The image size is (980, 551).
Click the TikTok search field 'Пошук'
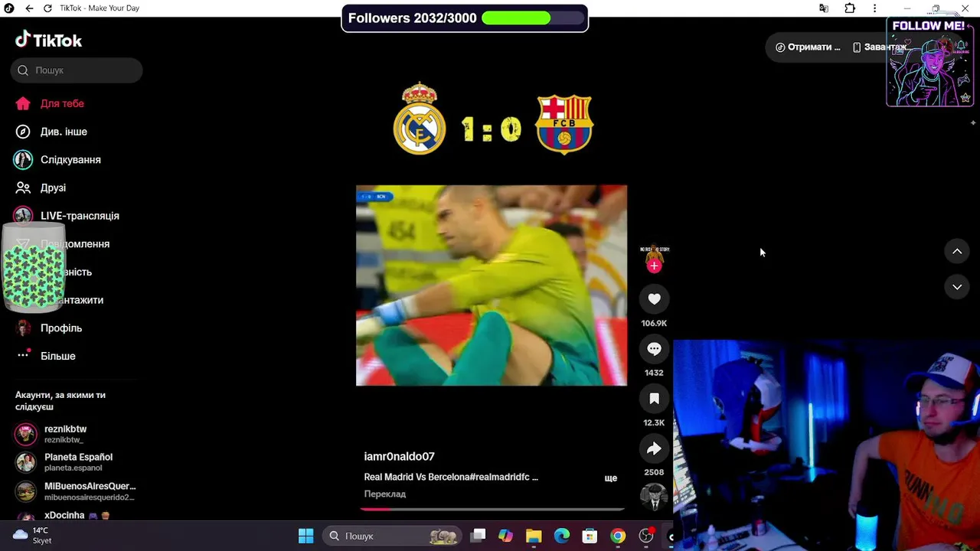[x=77, y=70]
